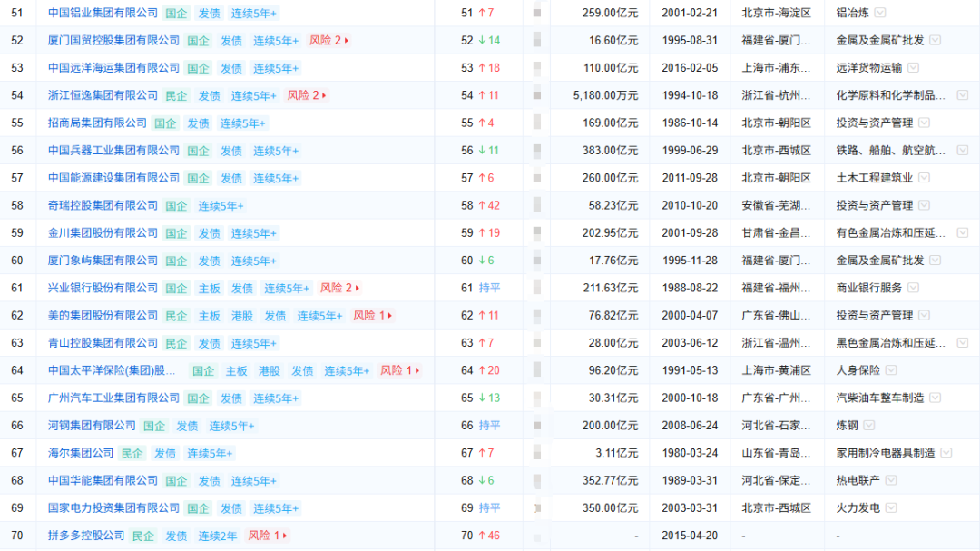Expand the 家用制冷电器具制造 dropdown
The width and height of the screenshot is (980, 551).
[x=946, y=453]
